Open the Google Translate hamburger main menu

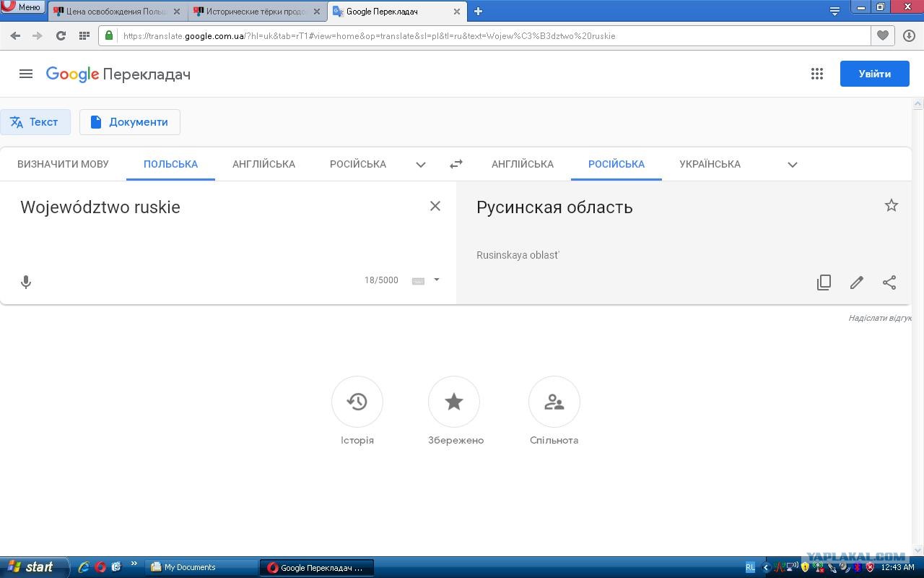26,74
